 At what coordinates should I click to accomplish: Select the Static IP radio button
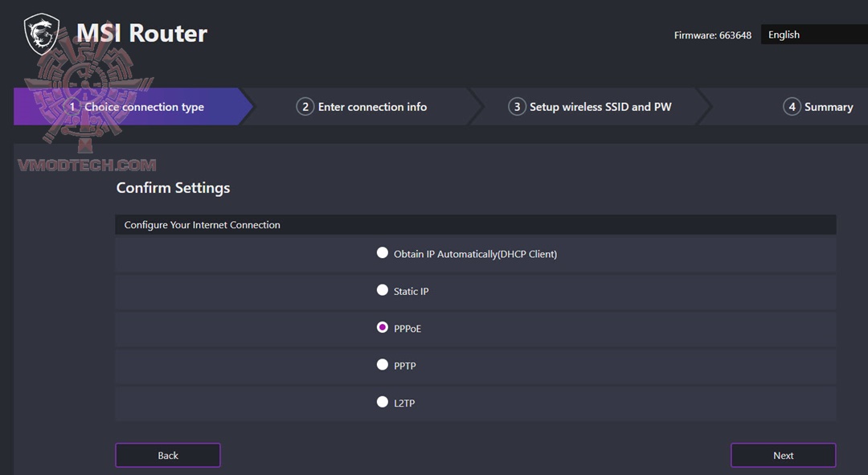383,290
